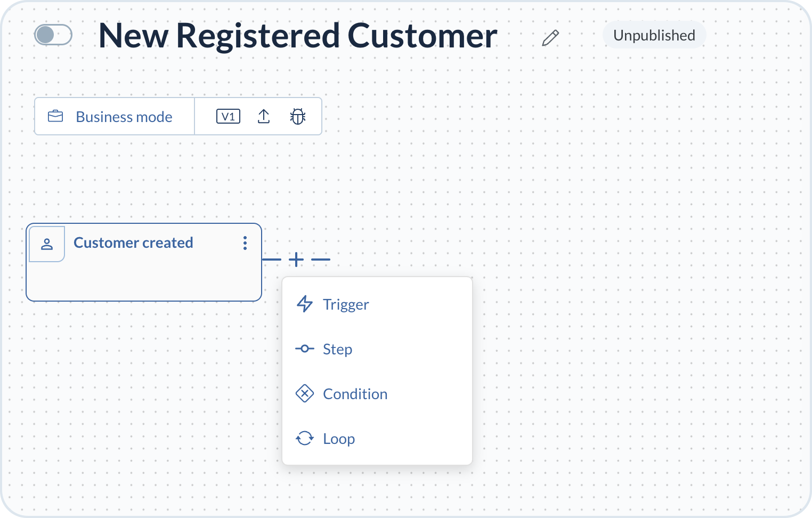
Task: Click the diamond Condition icon
Action: click(305, 394)
